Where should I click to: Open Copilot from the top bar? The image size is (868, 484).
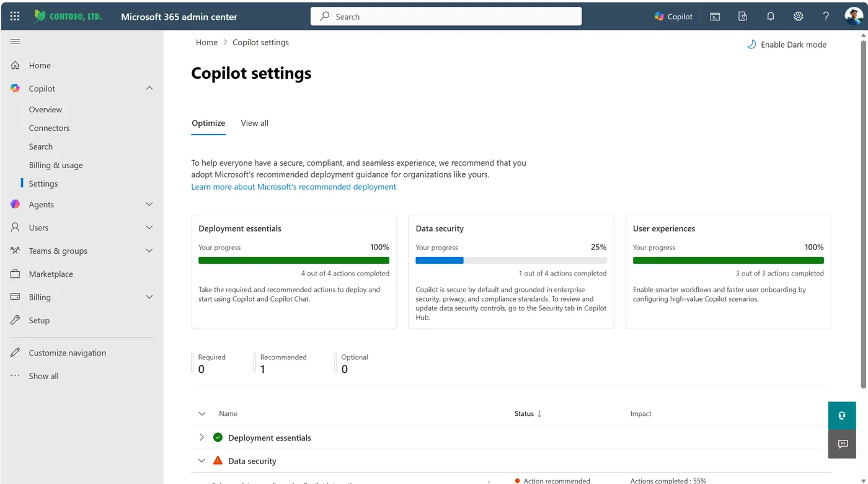pos(673,17)
